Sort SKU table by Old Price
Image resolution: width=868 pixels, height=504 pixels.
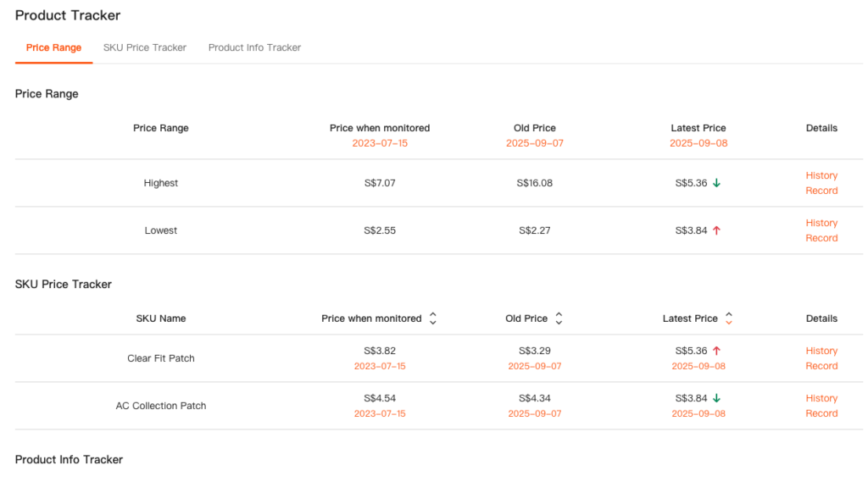pos(559,318)
